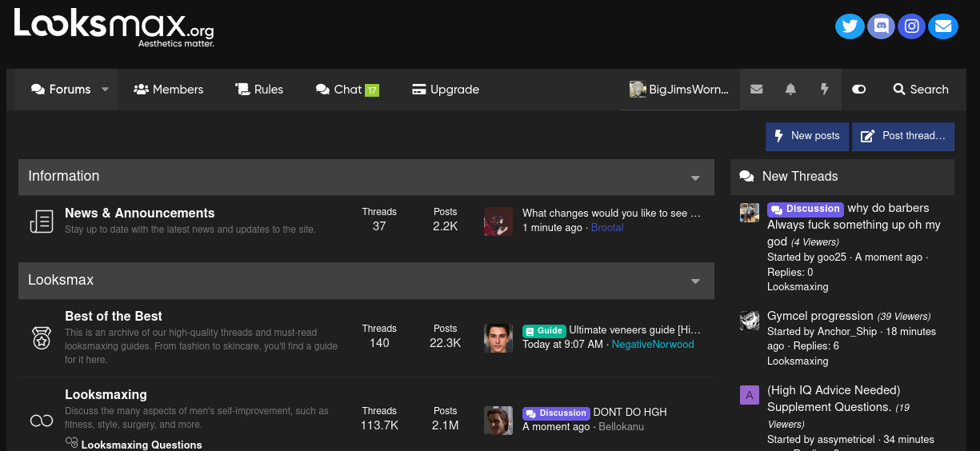This screenshot has width=980, height=451.
Task: Click 'Today at 9:07 AM' timestamp
Action: 562,345
